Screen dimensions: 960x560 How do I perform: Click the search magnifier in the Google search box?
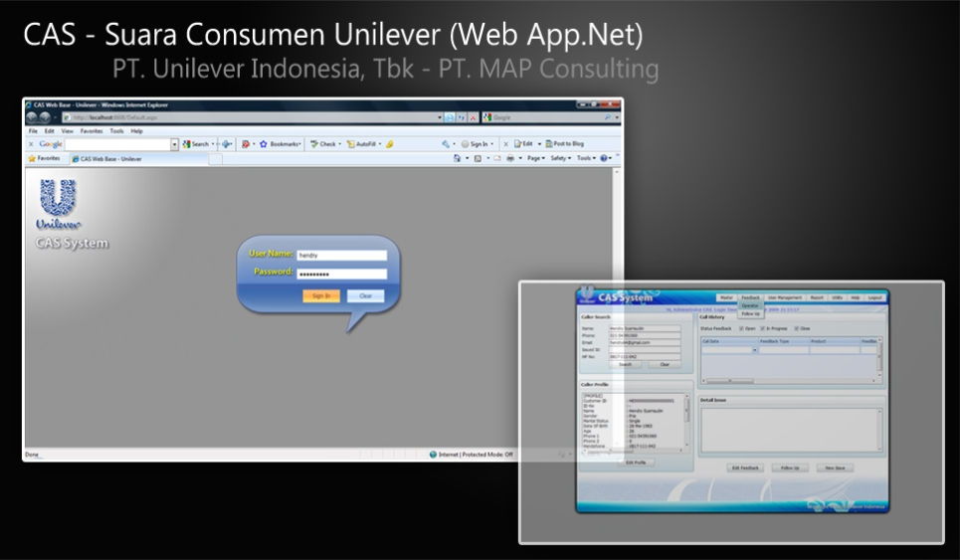(x=608, y=117)
